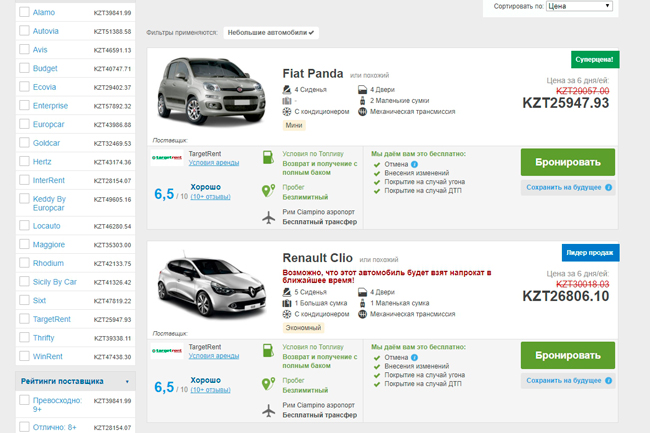Tick the Hertz supplier checkbox
The width and height of the screenshot is (650, 433).
[24, 161]
